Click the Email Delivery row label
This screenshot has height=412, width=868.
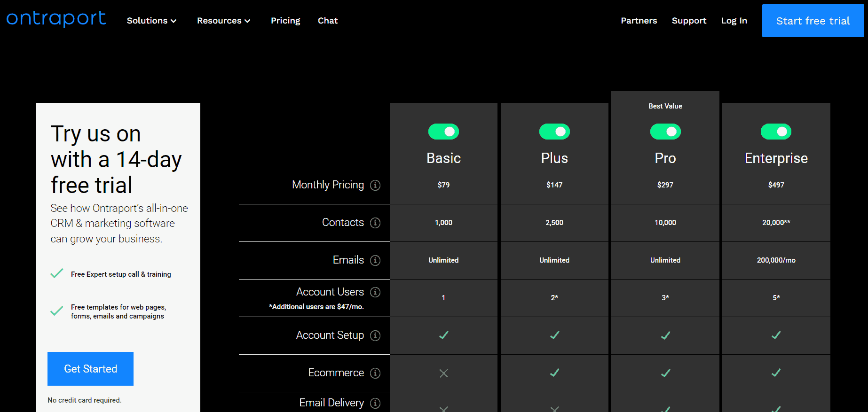(331, 403)
